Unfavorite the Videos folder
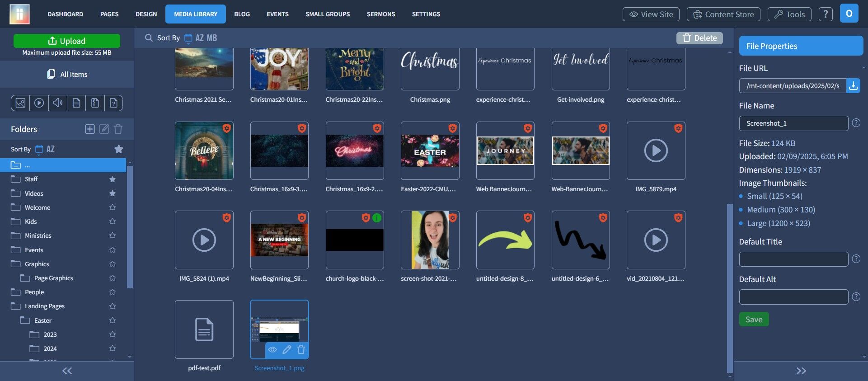The image size is (868, 381). point(113,193)
